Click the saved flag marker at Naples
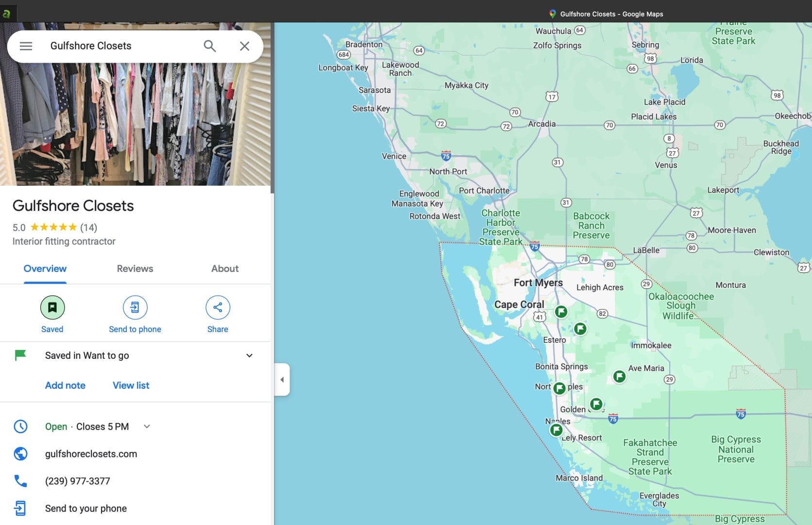 point(556,430)
